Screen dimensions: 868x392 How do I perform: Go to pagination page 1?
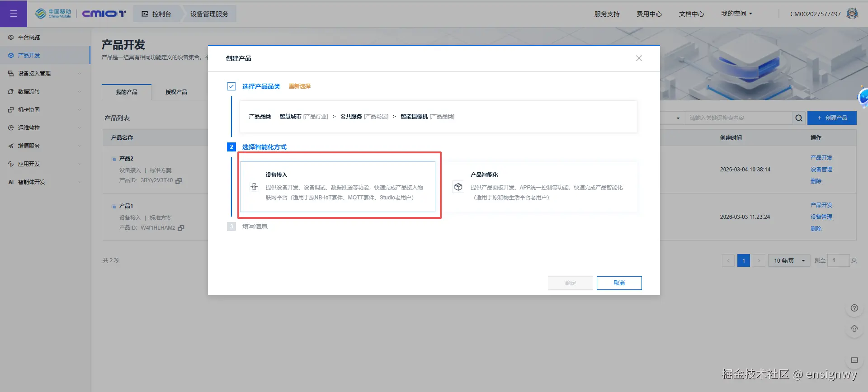744,260
